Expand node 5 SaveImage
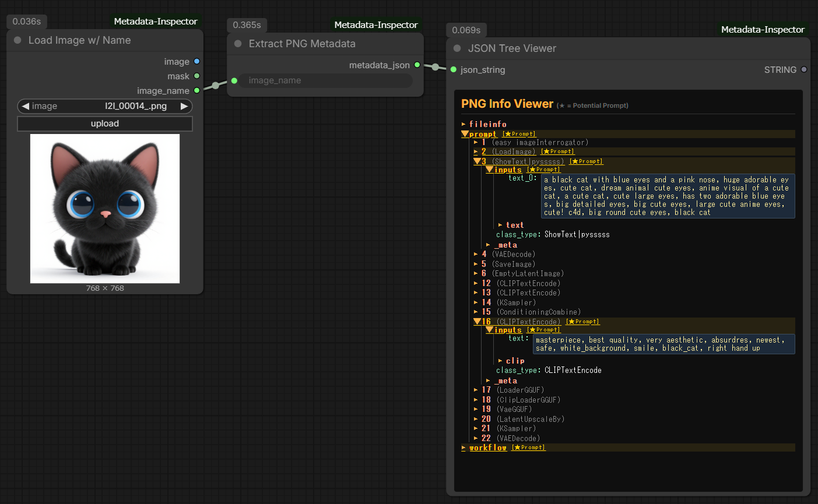 [476, 264]
